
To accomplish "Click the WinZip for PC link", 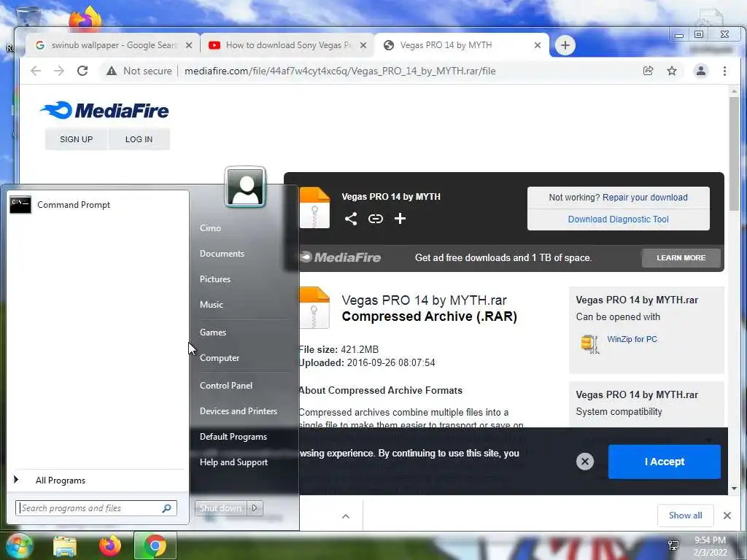I will (632, 339).
